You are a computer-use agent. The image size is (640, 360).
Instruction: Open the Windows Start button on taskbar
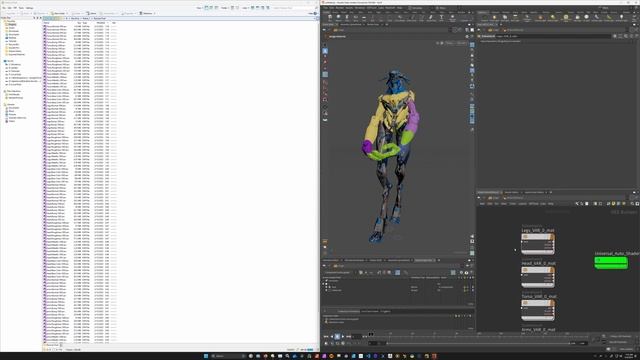point(206,356)
